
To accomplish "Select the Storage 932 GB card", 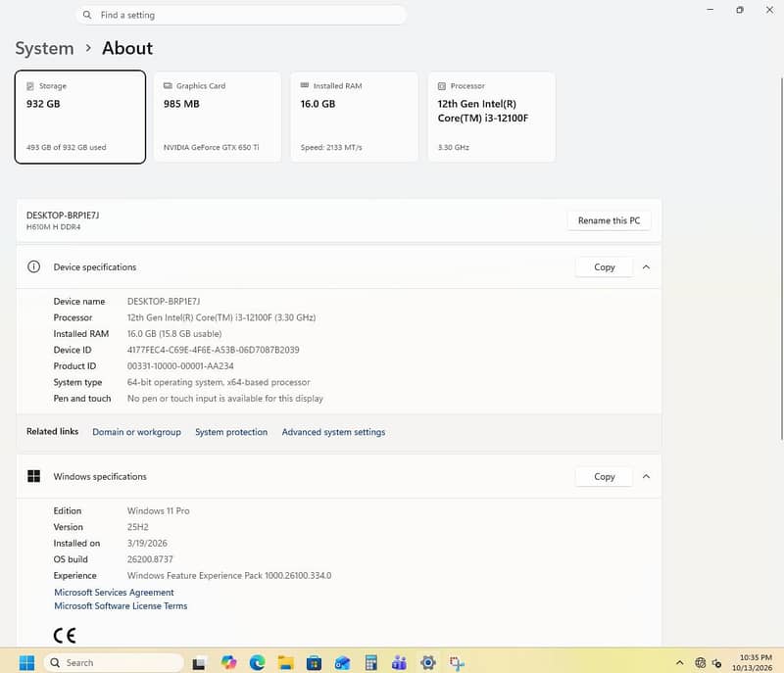I will [80, 117].
